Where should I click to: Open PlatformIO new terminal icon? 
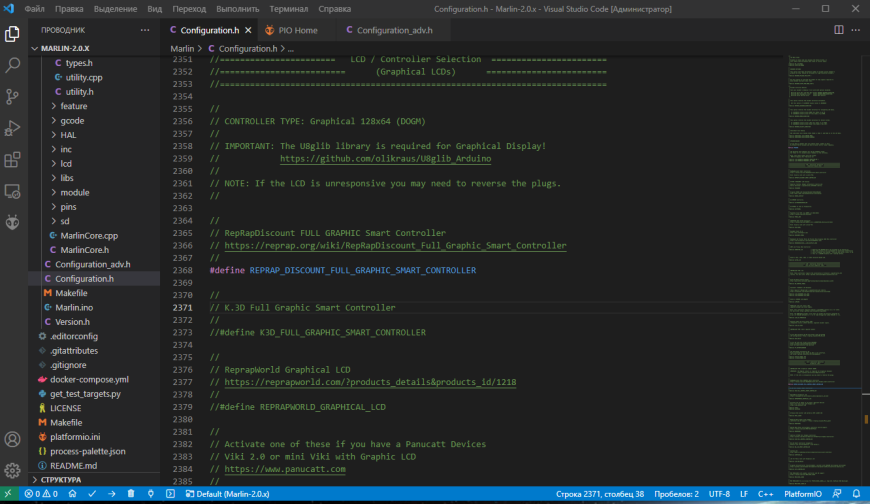tap(170, 493)
